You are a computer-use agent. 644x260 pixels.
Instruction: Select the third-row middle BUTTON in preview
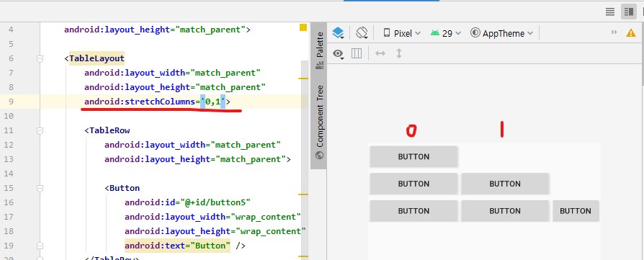click(x=505, y=211)
